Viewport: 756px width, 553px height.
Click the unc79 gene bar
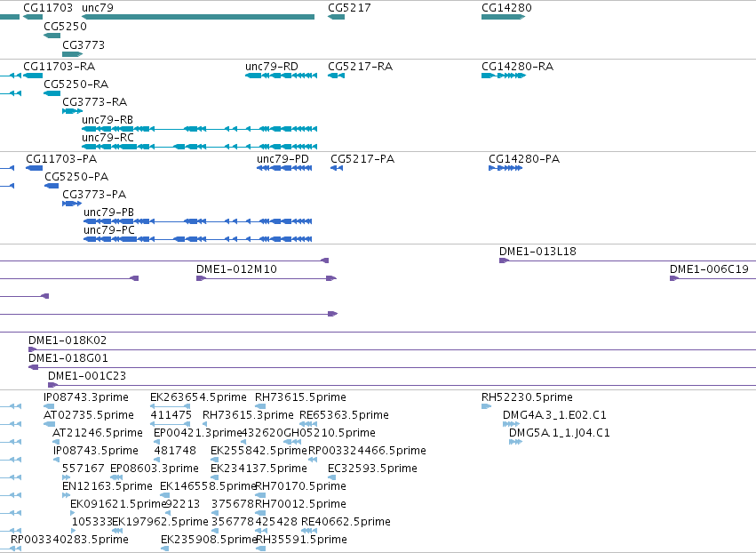point(198,17)
